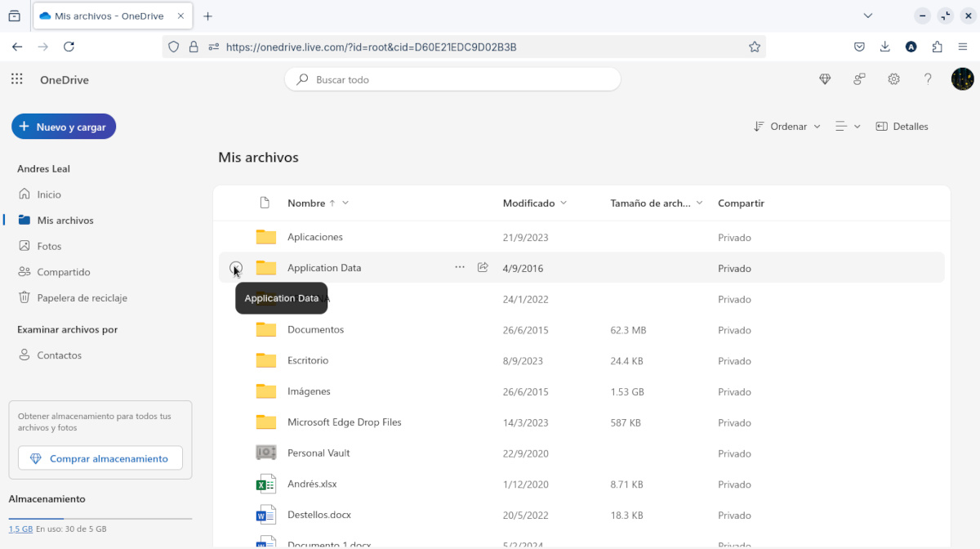Open the settings gear icon
This screenshot has height=549, width=980.
pyautogui.click(x=894, y=79)
